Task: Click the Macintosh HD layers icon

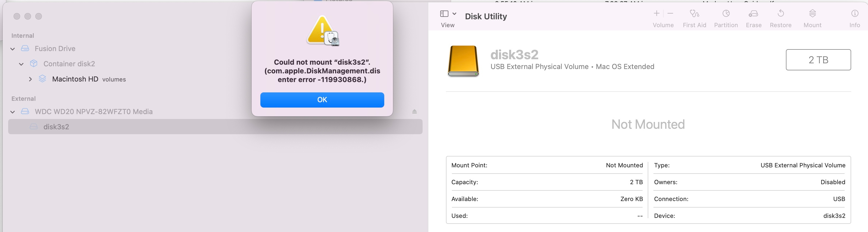Action: coord(42,79)
